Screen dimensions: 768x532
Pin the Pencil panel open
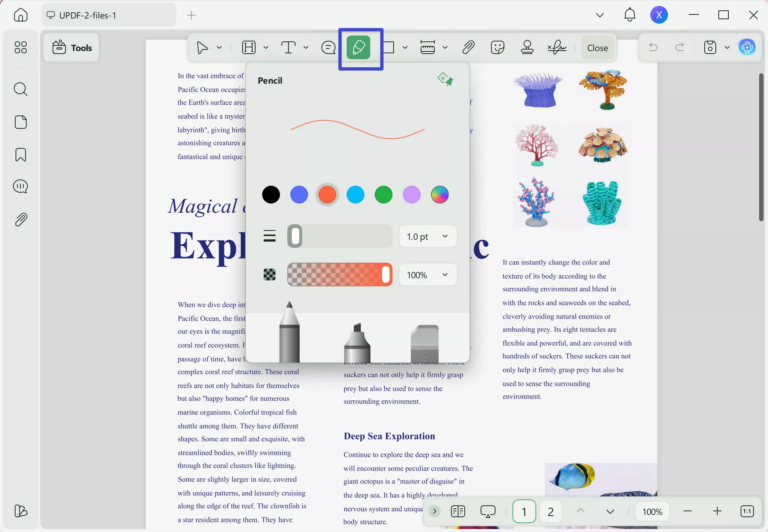click(x=445, y=80)
